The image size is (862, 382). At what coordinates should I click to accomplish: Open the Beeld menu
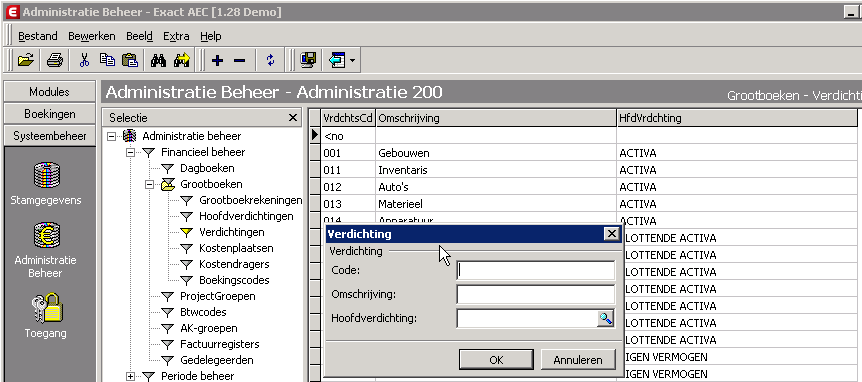pos(139,36)
